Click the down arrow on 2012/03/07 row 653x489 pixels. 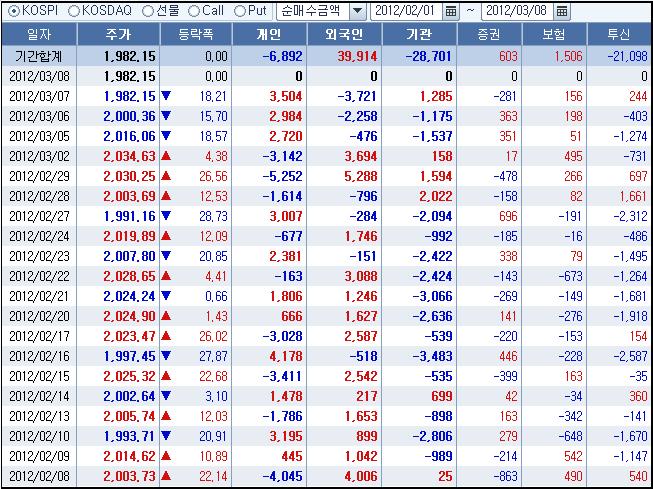(x=166, y=96)
